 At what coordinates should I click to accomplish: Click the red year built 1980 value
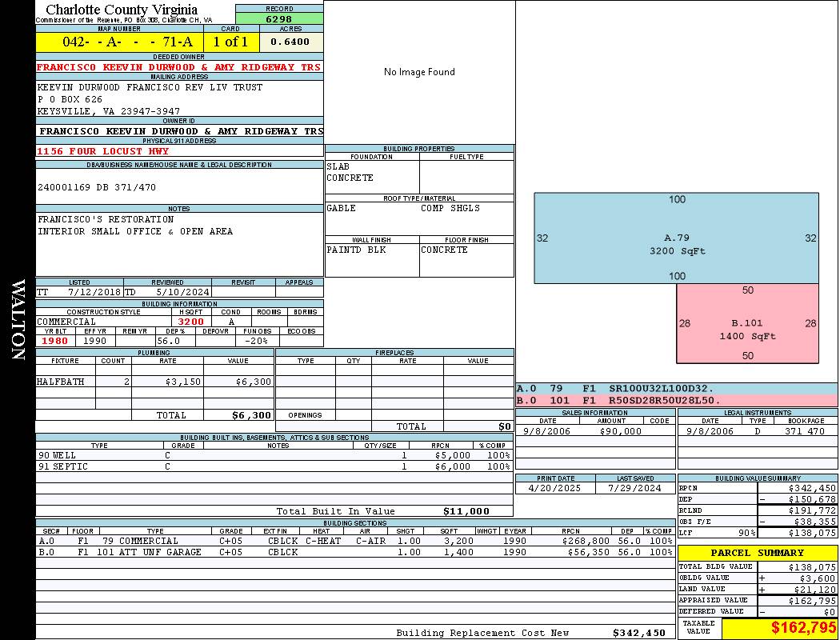tap(55, 341)
